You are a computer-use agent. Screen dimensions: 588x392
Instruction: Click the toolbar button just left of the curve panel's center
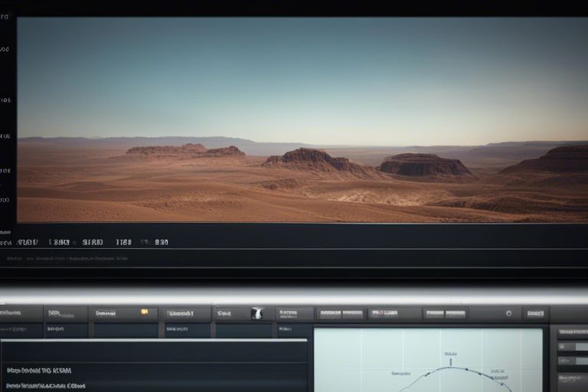pyautogui.click(x=395, y=313)
